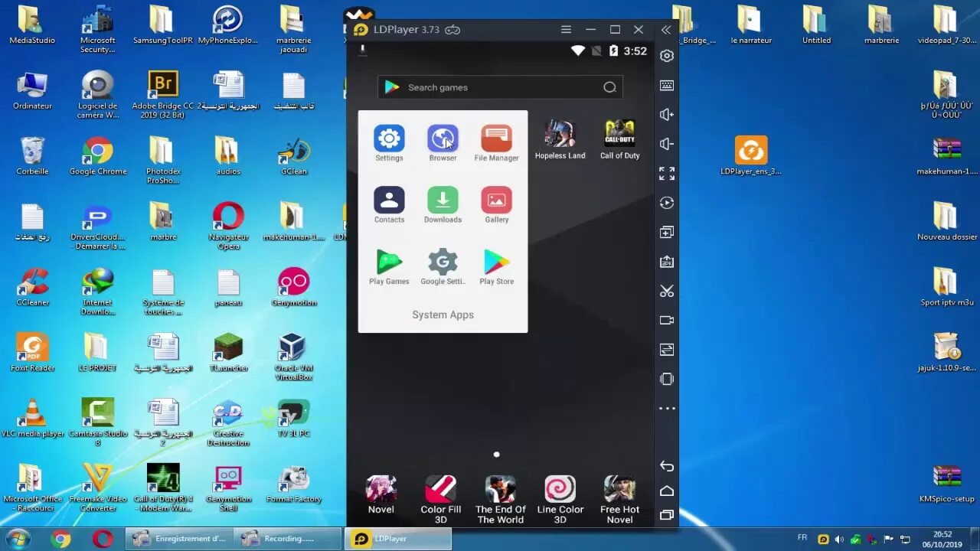The width and height of the screenshot is (980, 551).
Task: Collapse the LDPlayer sidebar with double chevron
Action: (x=666, y=29)
